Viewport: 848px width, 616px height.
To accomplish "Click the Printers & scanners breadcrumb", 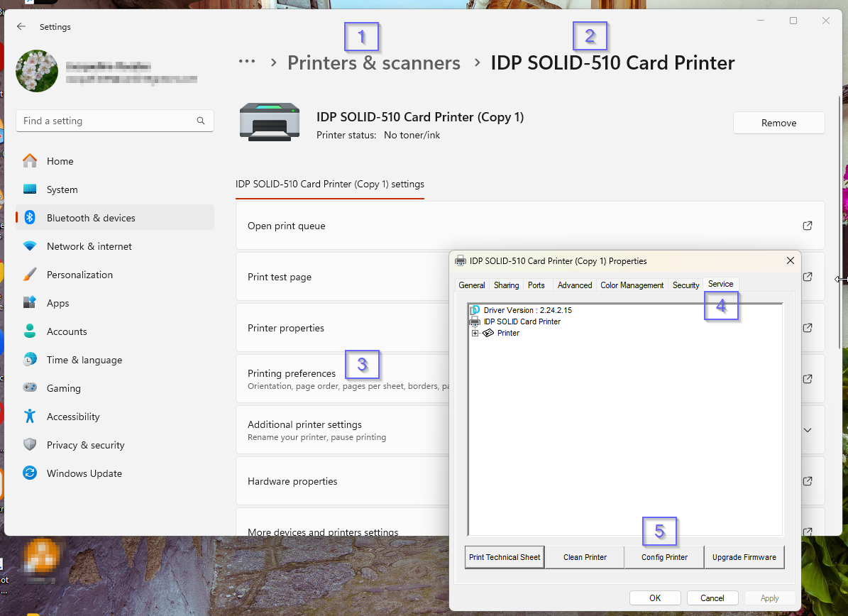I will (x=374, y=62).
